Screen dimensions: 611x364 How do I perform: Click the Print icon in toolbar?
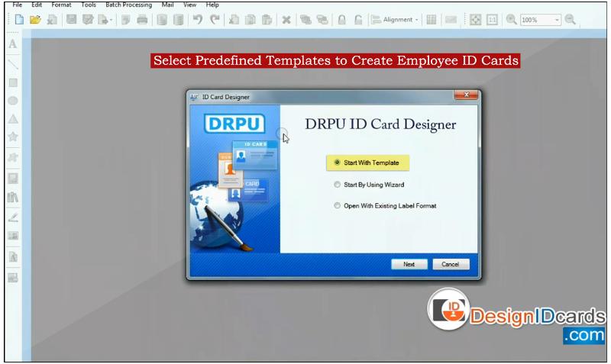[x=142, y=20]
